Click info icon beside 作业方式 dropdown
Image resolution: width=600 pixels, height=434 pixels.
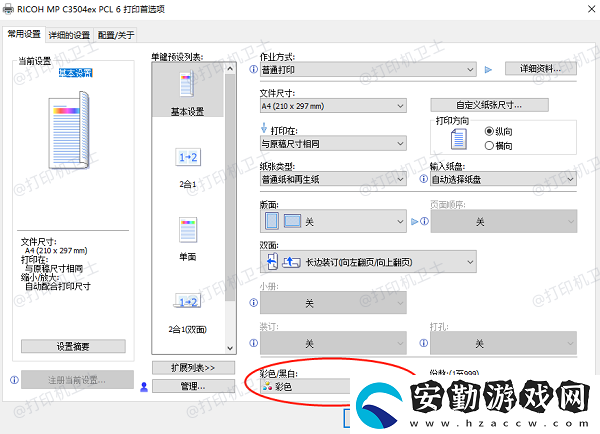coord(253,69)
